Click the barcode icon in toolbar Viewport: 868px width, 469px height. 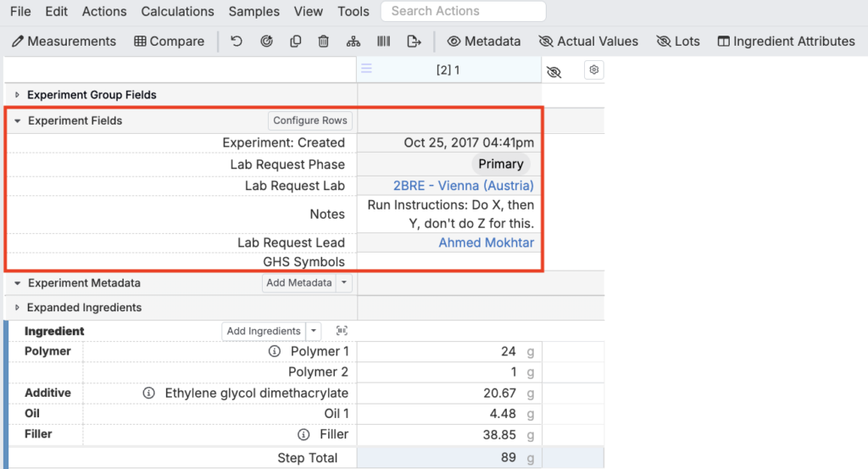pos(383,42)
